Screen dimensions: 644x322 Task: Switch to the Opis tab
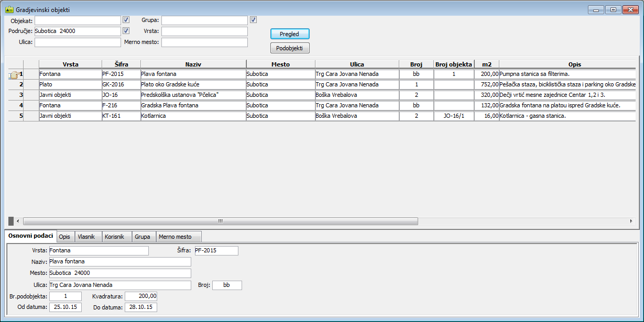click(64, 237)
